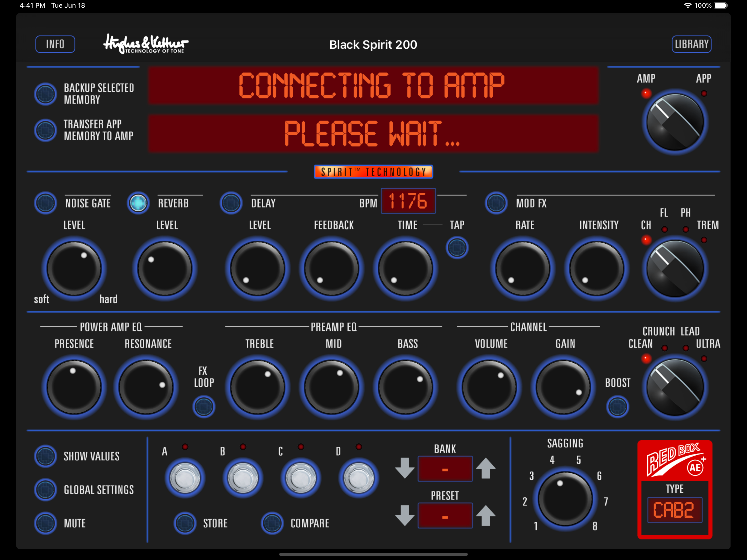Click the channel GAIN knob
This screenshot has height=560, width=747.
563,387
